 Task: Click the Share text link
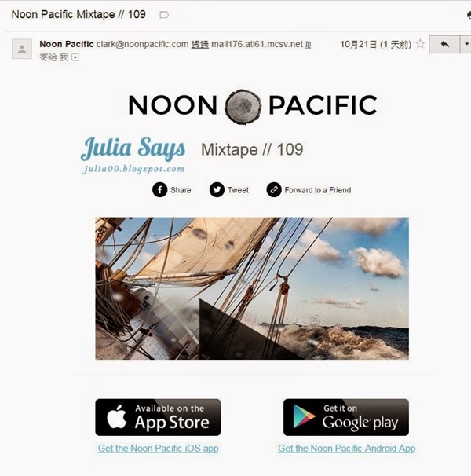[x=181, y=190]
